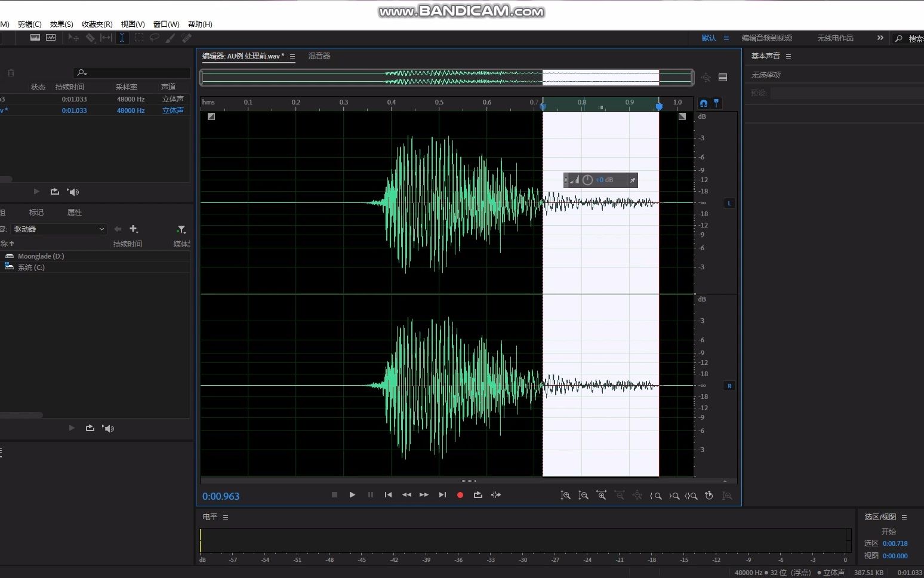This screenshot has width=924, height=578.
Task: Open the 效果(S) menu
Action: pos(61,24)
